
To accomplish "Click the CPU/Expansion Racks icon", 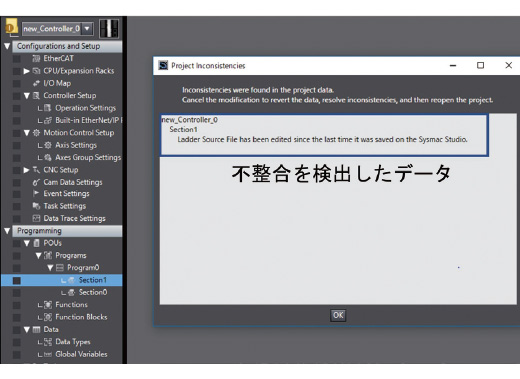I will point(36,71).
